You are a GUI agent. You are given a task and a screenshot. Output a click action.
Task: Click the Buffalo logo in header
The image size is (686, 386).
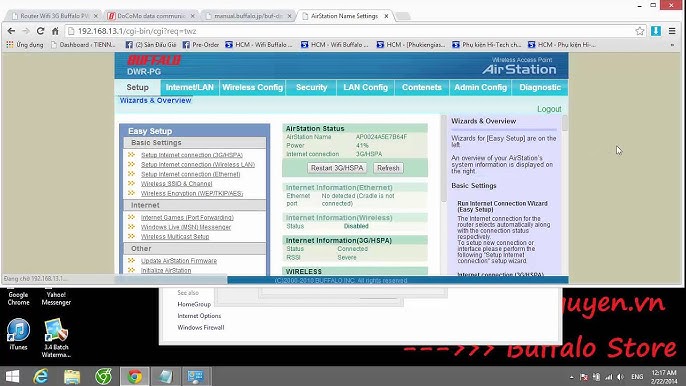(154, 60)
